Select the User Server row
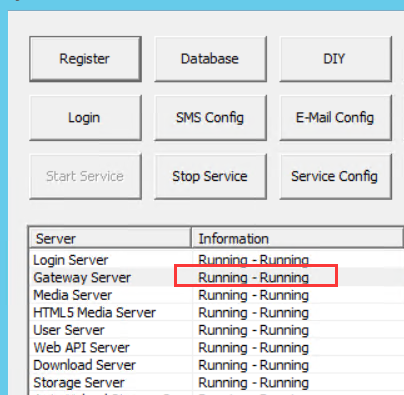This screenshot has height=395, width=404. tap(217, 330)
